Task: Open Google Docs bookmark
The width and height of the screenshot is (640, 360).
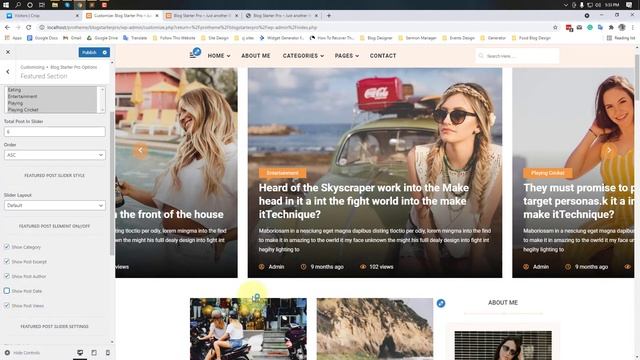Action: (x=42, y=38)
